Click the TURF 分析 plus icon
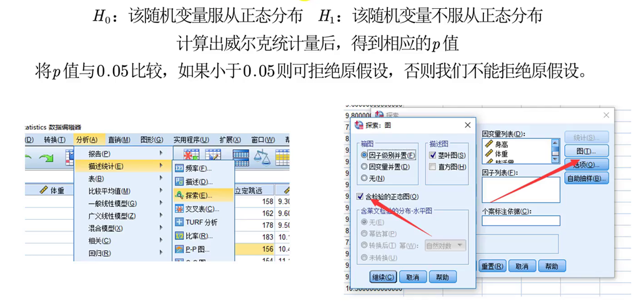This screenshot has height=301, width=644. point(179,222)
